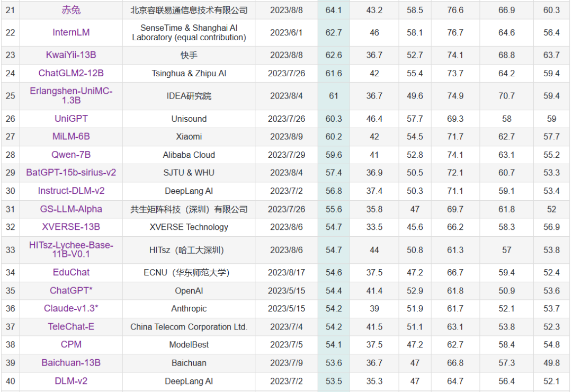Image resolution: width=572 pixels, height=392 pixels.
Task: Click the 2023/8/17 date for EduChat
Action: pos(287,273)
